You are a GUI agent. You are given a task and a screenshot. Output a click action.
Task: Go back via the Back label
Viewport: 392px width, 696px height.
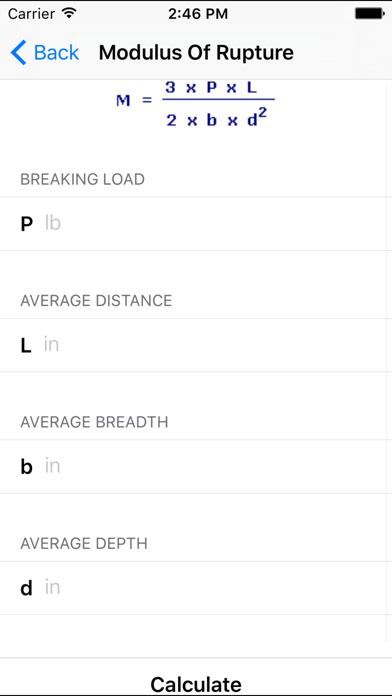coord(56,52)
